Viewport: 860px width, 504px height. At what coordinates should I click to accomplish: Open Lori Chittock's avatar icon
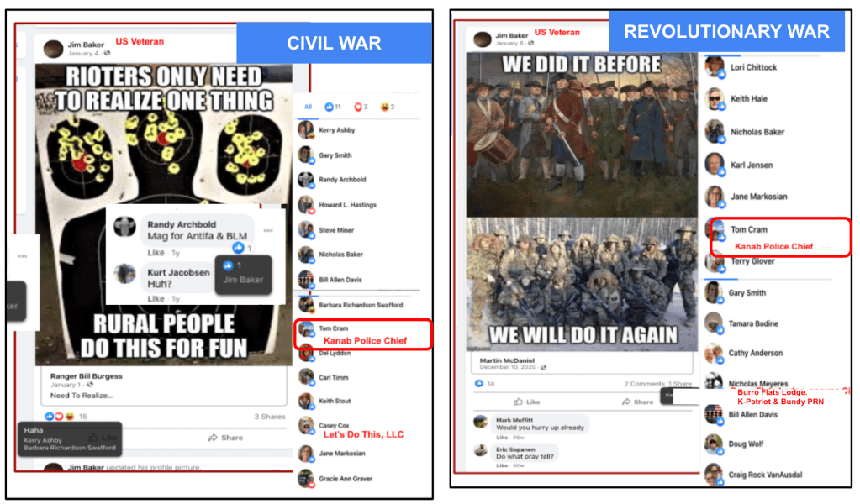(x=715, y=67)
